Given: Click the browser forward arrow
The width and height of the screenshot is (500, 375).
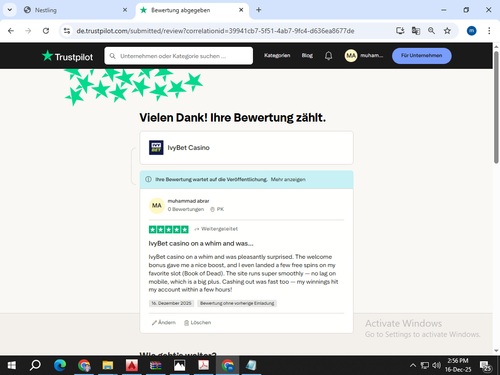Looking at the screenshot, I should pos(28,31).
